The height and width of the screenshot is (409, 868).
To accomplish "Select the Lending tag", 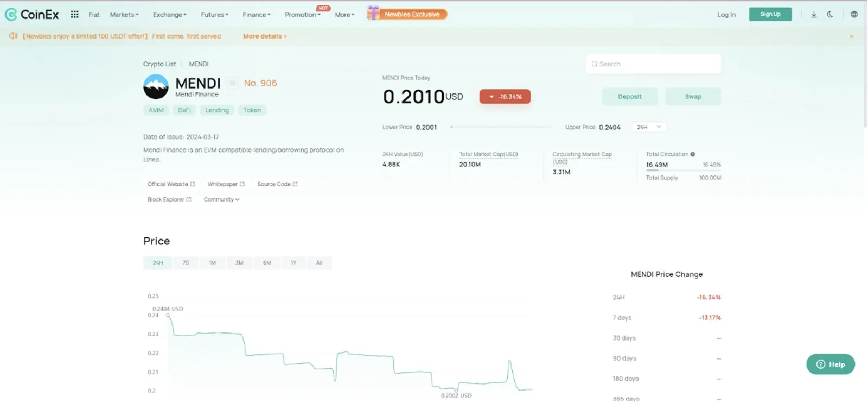I will coord(217,110).
